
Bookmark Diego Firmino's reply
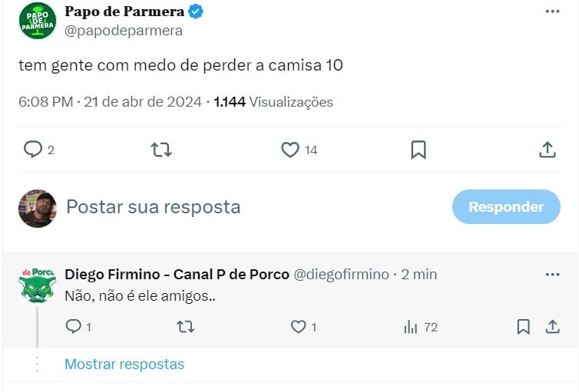tap(523, 327)
